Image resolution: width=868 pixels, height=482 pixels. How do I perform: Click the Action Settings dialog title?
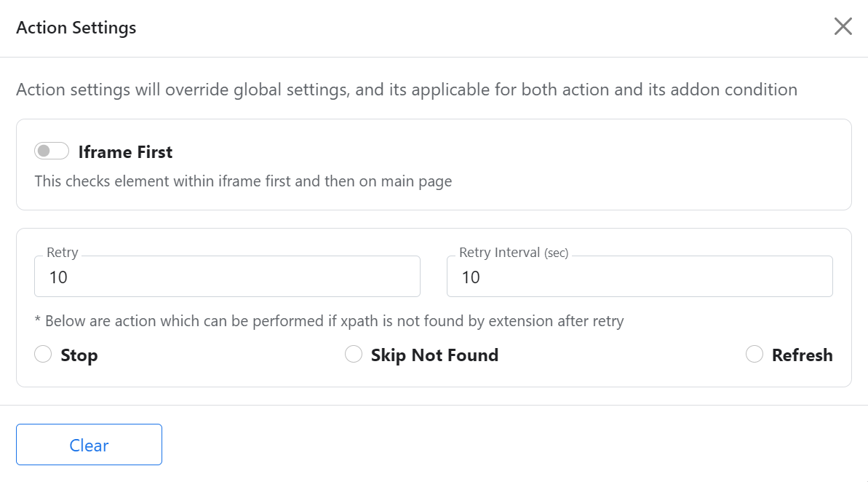tap(76, 28)
